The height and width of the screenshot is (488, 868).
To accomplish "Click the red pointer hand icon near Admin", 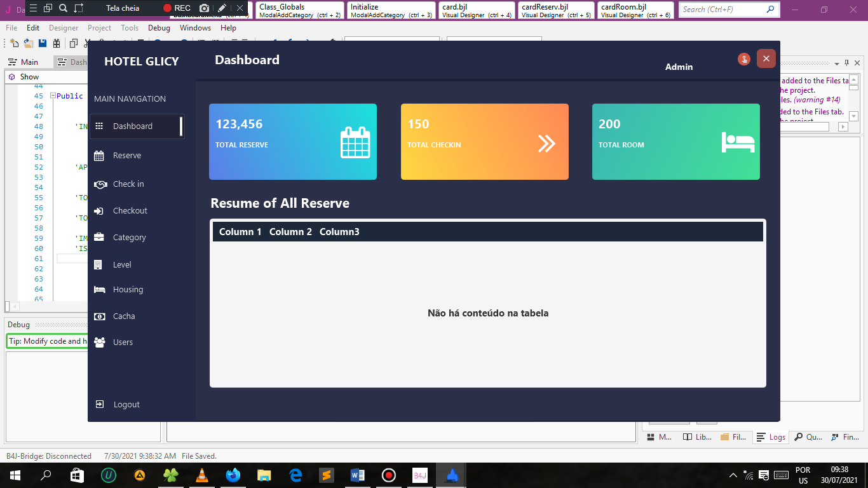I will click(x=744, y=59).
